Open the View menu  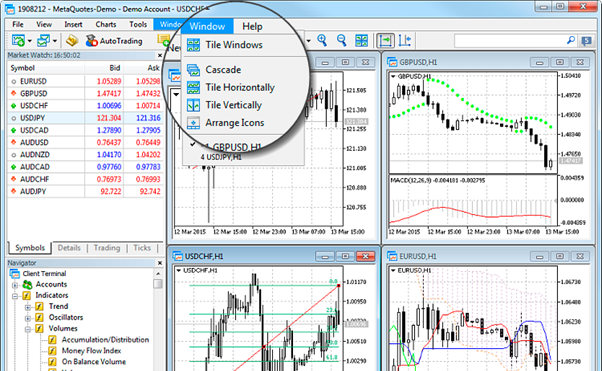pos(44,25)
